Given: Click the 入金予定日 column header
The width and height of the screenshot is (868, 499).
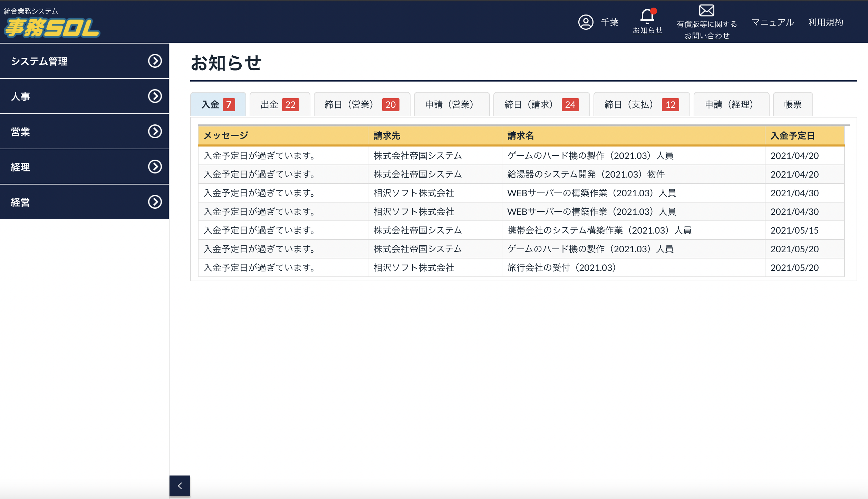Looking at the screenshot, I should pos(793,135).
